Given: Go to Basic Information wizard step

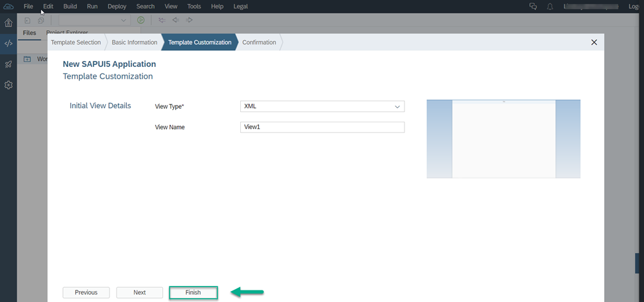Looking at the screenshot, I should point(135,42).
